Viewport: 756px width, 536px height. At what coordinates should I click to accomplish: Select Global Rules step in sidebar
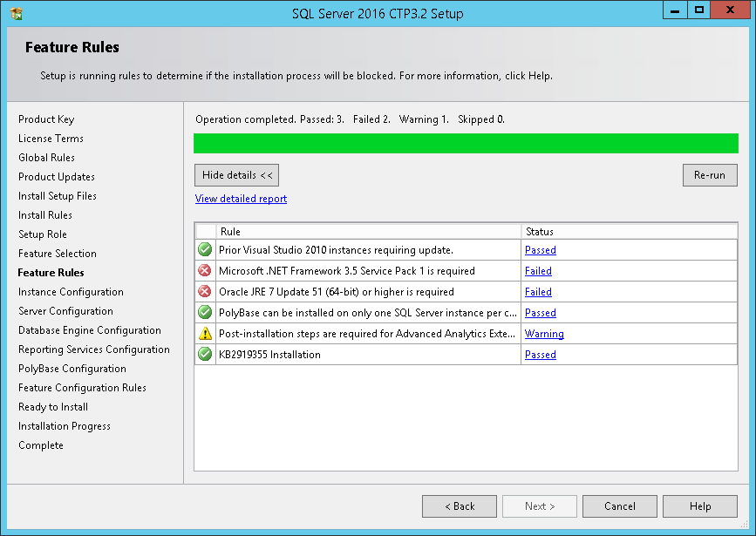[x=46, y=158]
